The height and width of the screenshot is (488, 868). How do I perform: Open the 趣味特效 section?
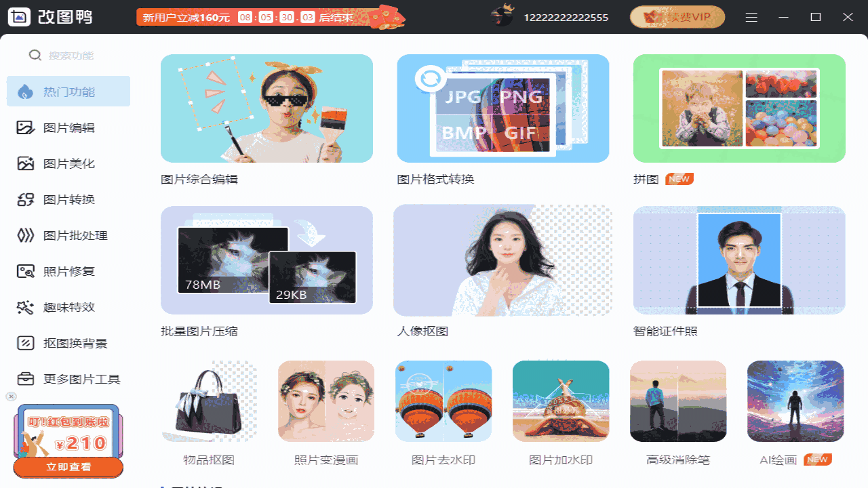tap(68, 307)
